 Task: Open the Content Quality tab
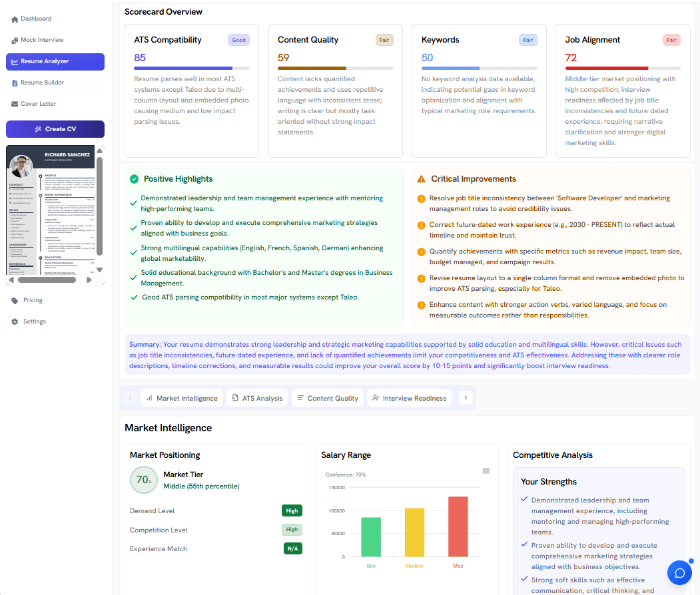pyautogui.click(x=327, y=398)
